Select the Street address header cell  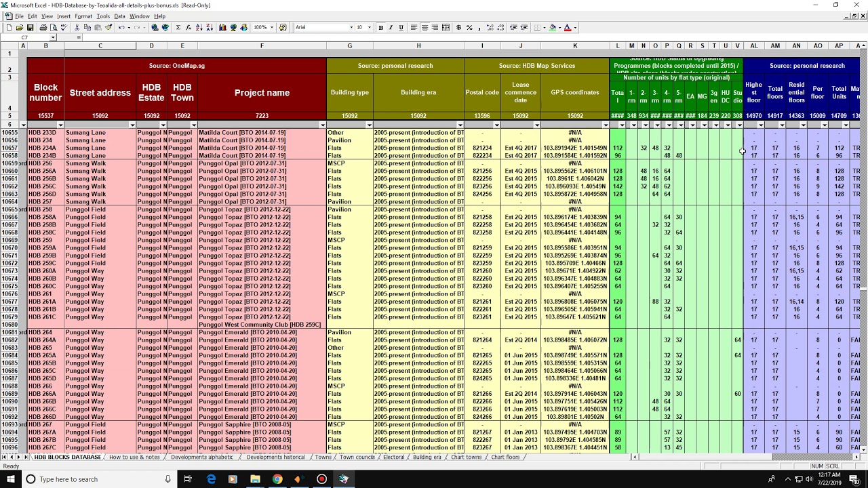(100, 93)
